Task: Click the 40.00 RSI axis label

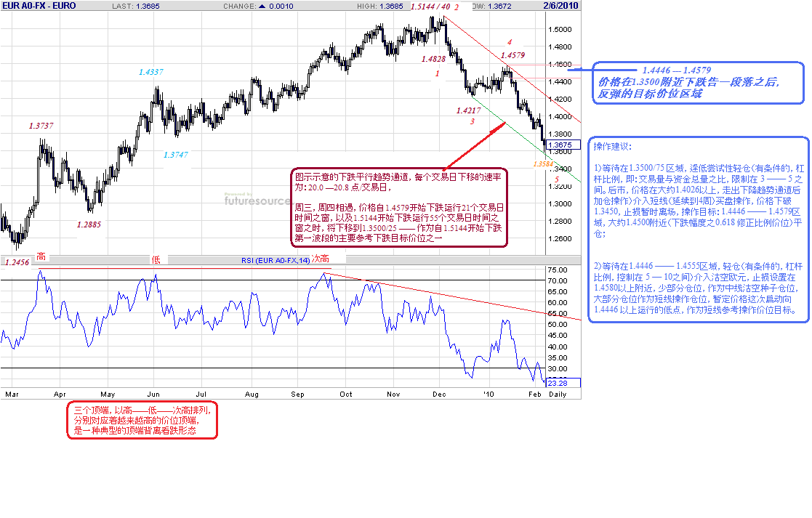Action: click(558, 347)
